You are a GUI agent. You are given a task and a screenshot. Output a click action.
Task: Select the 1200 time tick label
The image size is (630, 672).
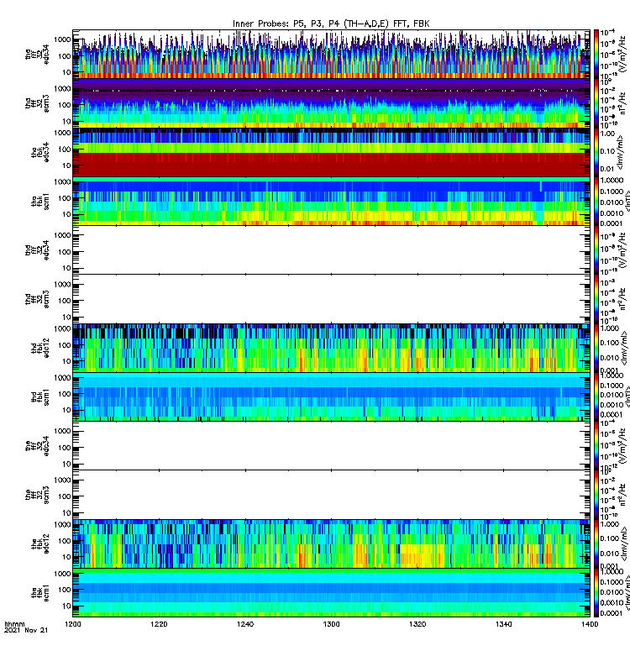[73, 624]
